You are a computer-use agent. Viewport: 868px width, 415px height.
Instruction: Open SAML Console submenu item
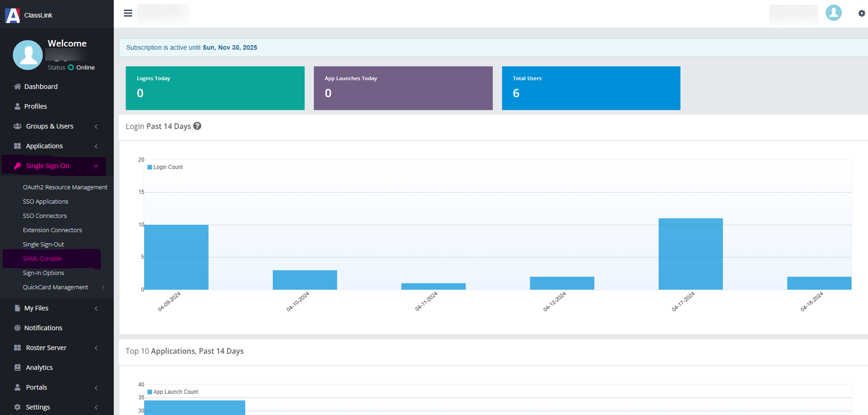click(x=42, y=259)
